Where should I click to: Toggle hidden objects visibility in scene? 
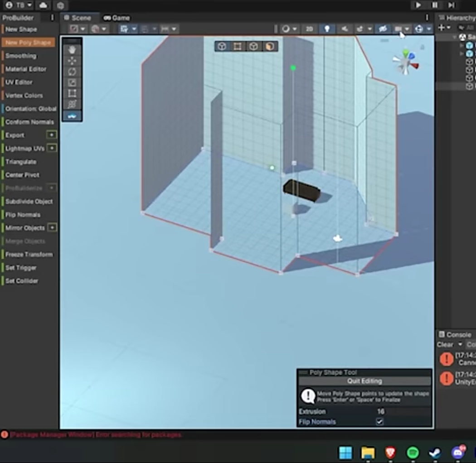click(383, 29)
